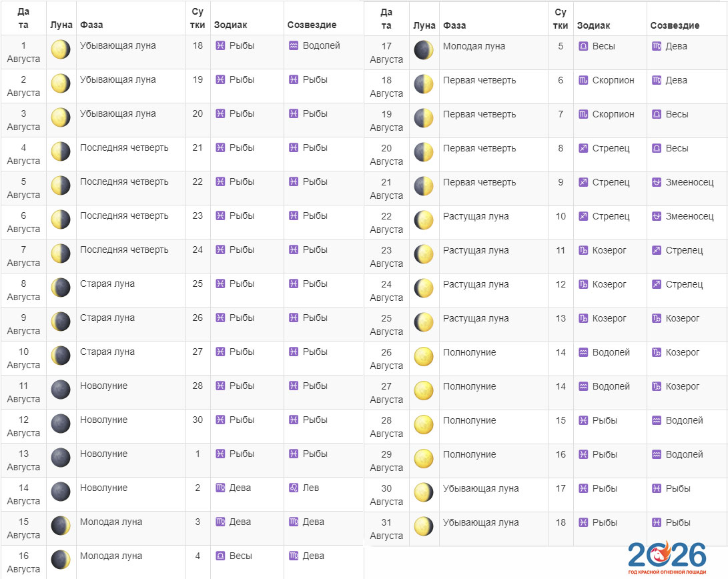Image resolution: width=728 pixels, height=579 pixels.
Task: Click the Лев constellation icon for 14 Августа
Action: coord(294,488)
